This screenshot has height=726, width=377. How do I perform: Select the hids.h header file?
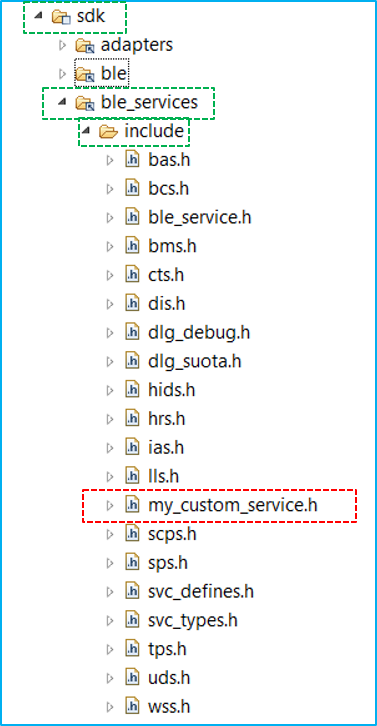pyautogui.click(x=172, y=390)
